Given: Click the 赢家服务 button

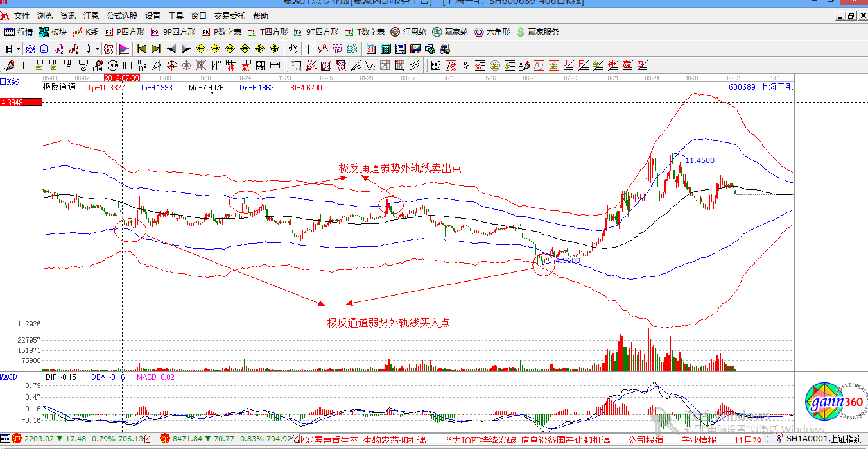Looking at the screenshot, I should (x=537, y=32).
